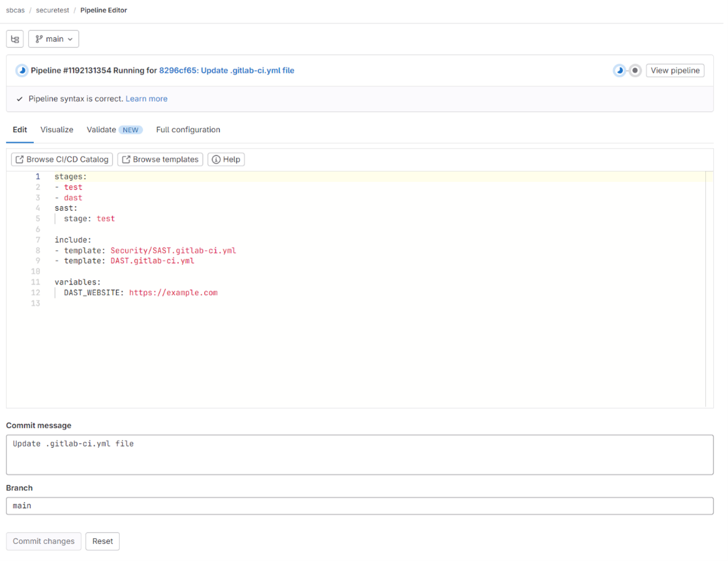Open Browse templates
Image resolution: width=728 pixels, height=561 pixels.
(x=160, y=159)
